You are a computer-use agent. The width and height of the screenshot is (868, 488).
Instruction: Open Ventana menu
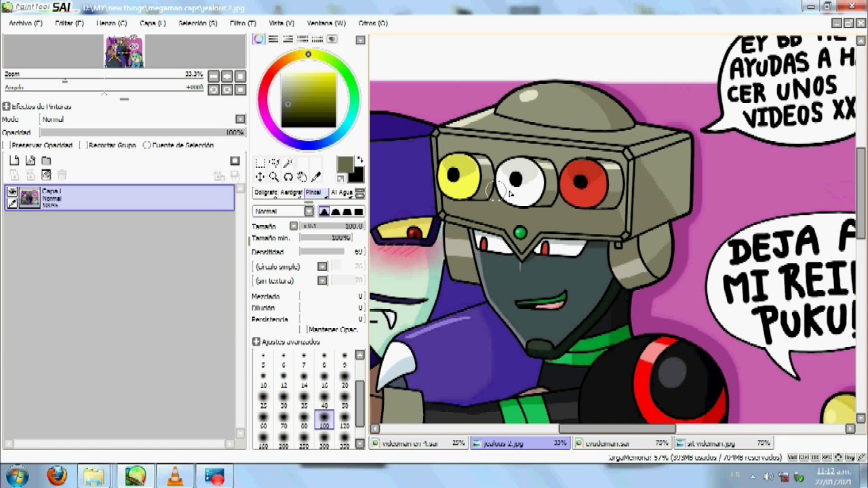(x=326, y=23)
